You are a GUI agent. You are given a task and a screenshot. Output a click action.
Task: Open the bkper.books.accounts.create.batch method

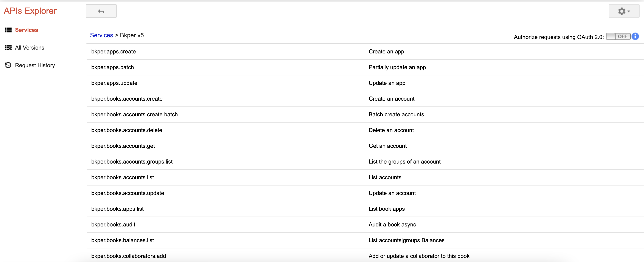[134, 114]
